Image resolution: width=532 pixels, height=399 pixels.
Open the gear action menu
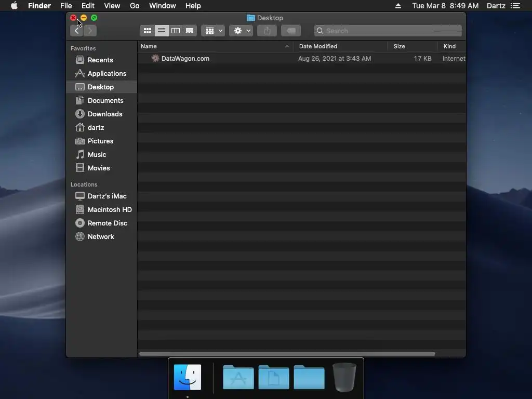(x=241, y=31)
